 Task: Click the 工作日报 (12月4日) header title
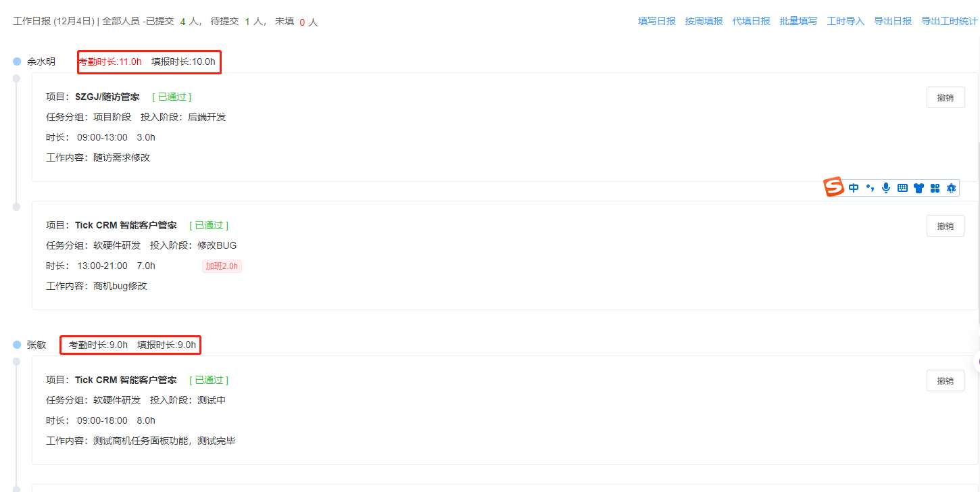pyautogui.click(x=53, y=22)
